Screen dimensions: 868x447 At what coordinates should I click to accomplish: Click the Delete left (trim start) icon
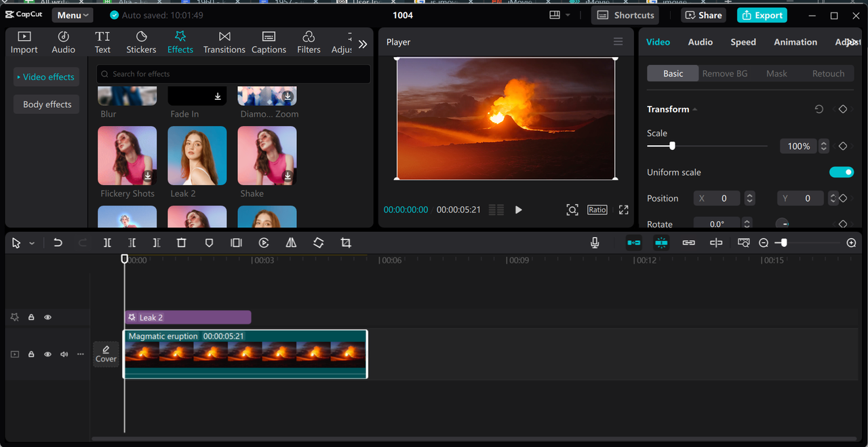pyautogui.click(x=132, y=243)
